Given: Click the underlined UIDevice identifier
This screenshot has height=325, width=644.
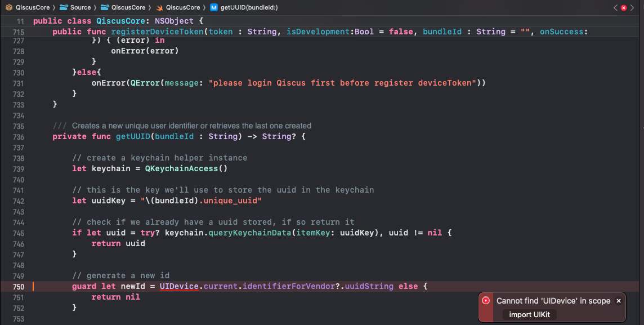Looking at the screenshot, I should (x=179, y=286).
